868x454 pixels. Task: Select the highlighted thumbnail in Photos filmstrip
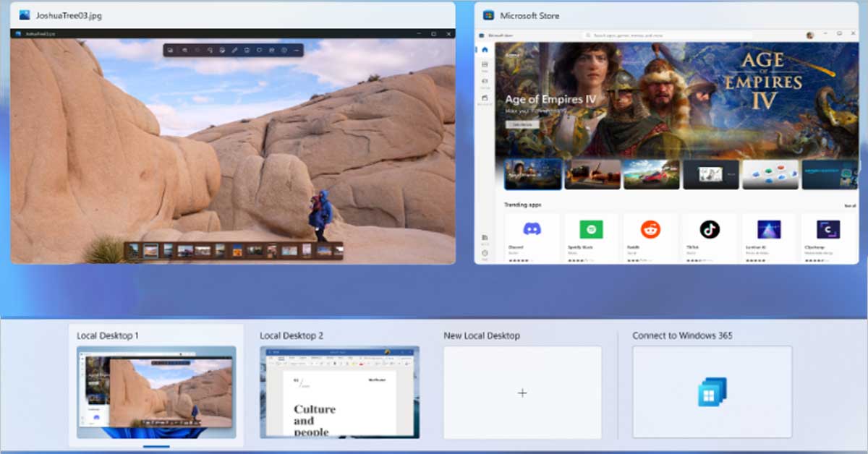click(150, 251)
